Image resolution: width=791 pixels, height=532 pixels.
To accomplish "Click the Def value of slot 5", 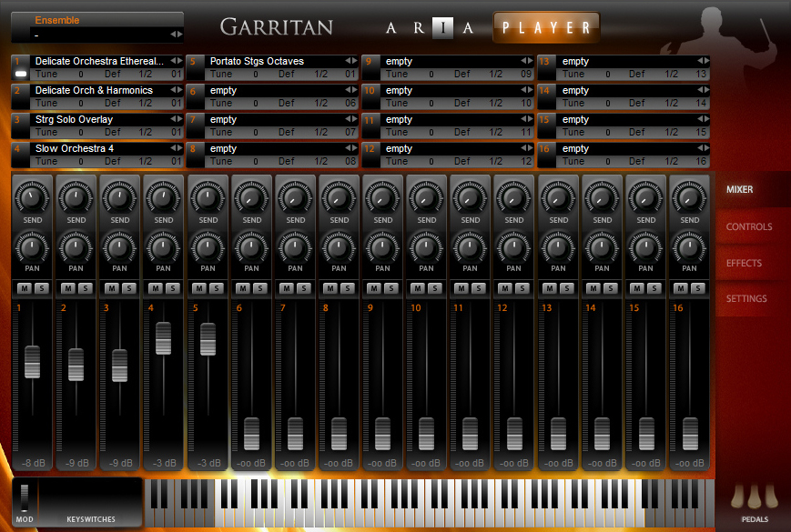I will click(x=287, y=74).
